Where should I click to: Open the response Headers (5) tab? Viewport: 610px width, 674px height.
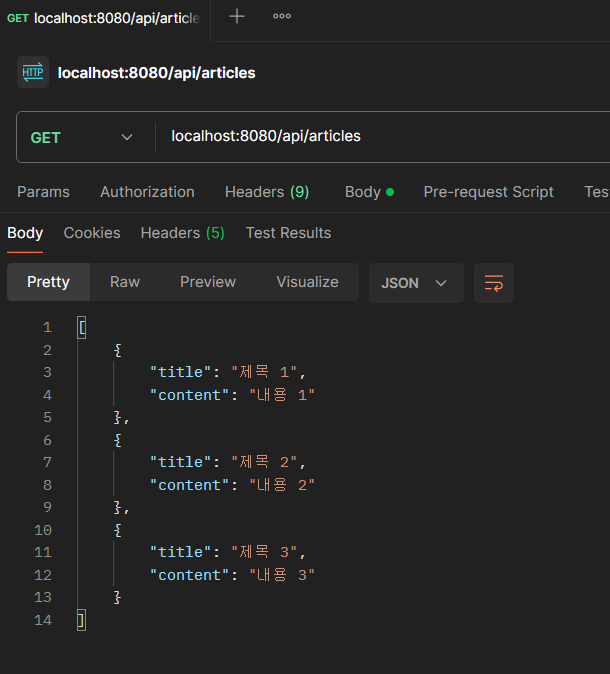pyautogui.click(x=182, y=233)
